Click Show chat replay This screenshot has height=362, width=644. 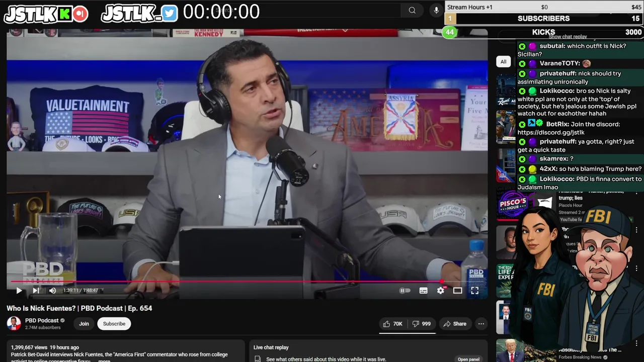(x=568, y=37)
